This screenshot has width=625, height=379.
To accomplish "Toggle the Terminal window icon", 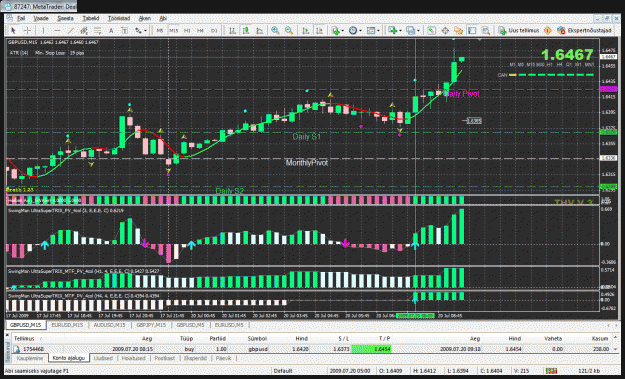I will 472,30.
